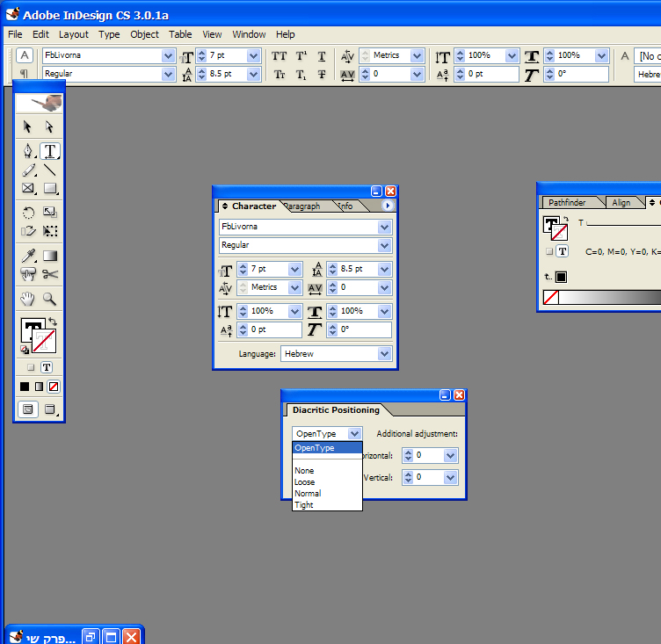Click Apply None swatch in toolbox
Viewport: 661px width, 644px height.
click(x=54, y=387)
